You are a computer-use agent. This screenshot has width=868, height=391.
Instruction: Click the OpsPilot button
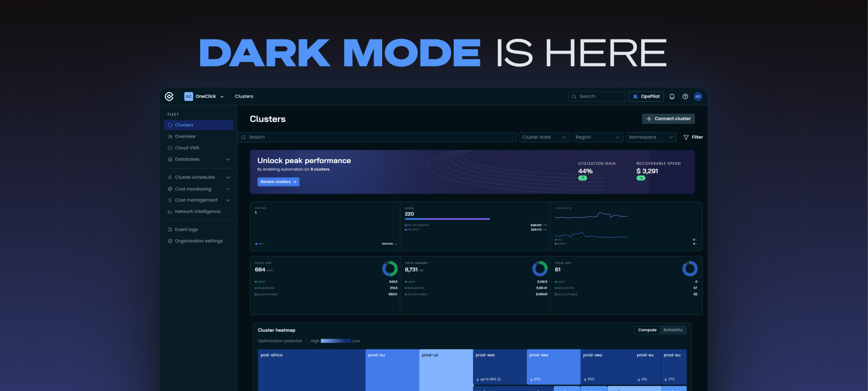coord(646,97)
